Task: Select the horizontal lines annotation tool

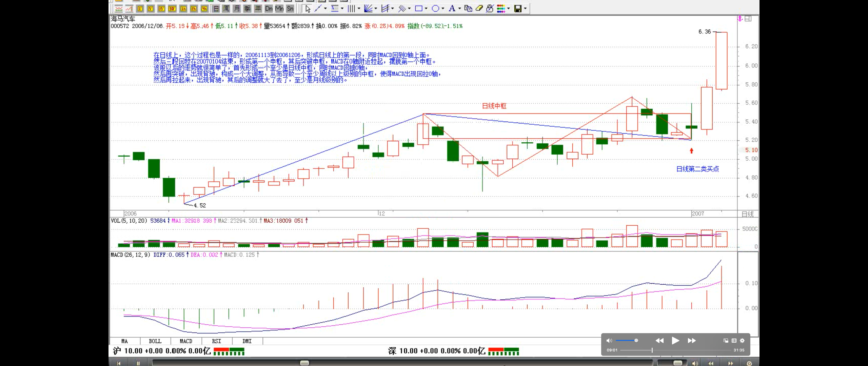Action: coord(335,9)
